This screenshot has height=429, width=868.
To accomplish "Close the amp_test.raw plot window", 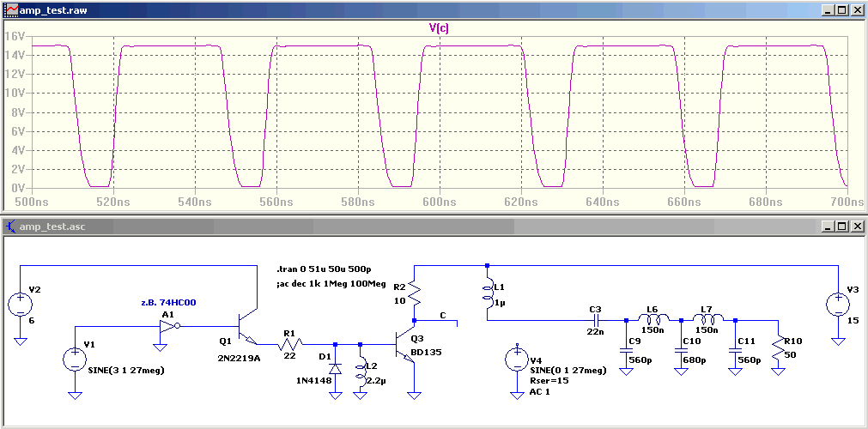I will (856, 10).
